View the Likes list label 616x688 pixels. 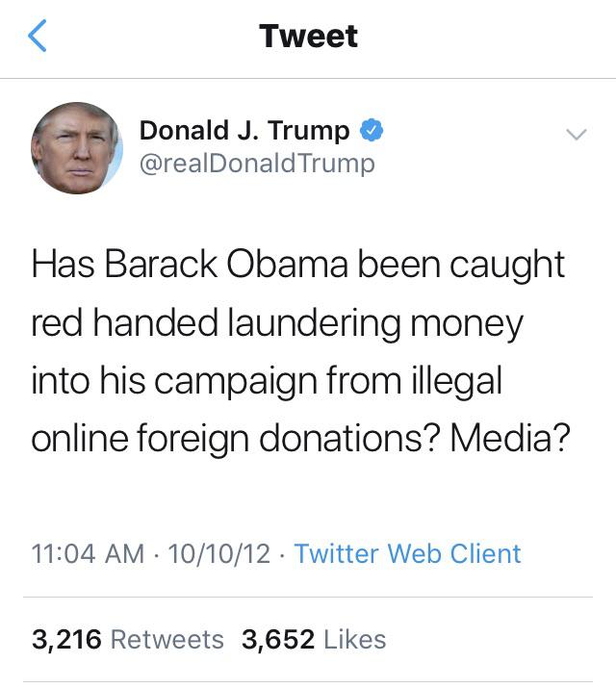pos(355,639)
